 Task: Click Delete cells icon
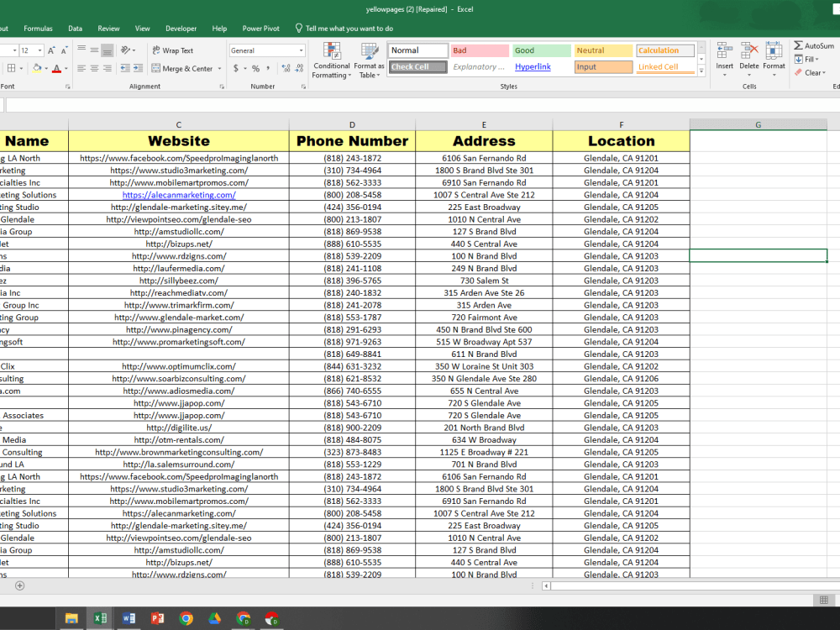click(749, 51)
